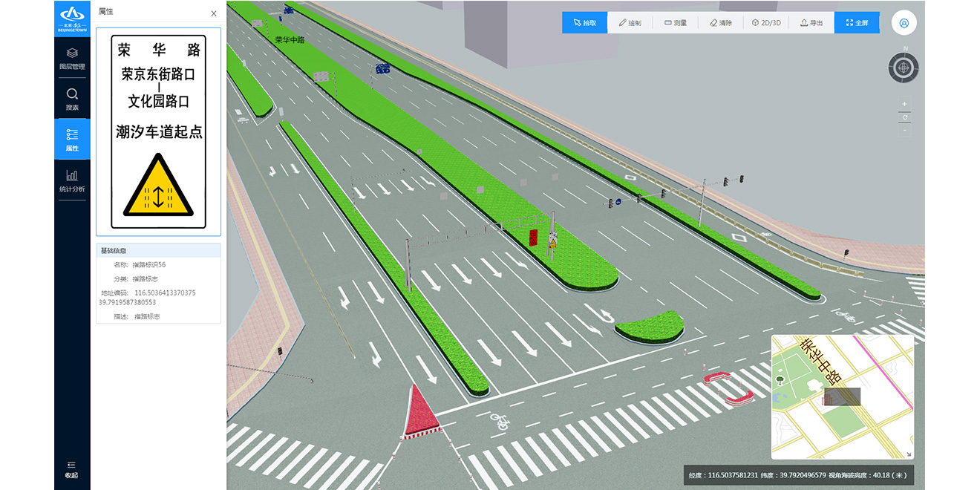The image size is (980, 490).
Task: Collapse the sidebar with 收起
Action: click(72, 469)
